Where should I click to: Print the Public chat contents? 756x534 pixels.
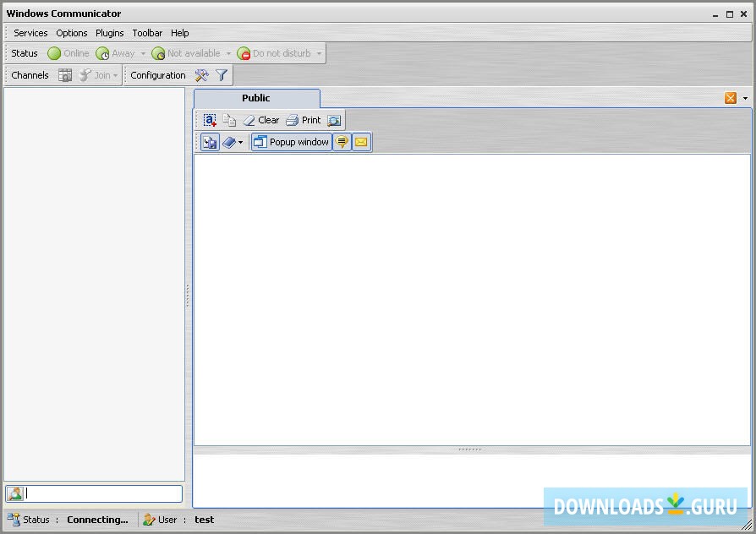point(304,120)
